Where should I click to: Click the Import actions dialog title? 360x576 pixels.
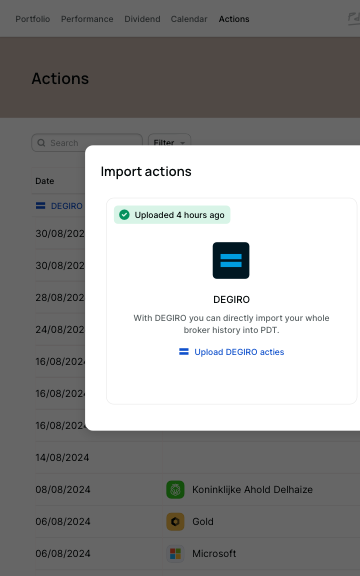[146, 172]
